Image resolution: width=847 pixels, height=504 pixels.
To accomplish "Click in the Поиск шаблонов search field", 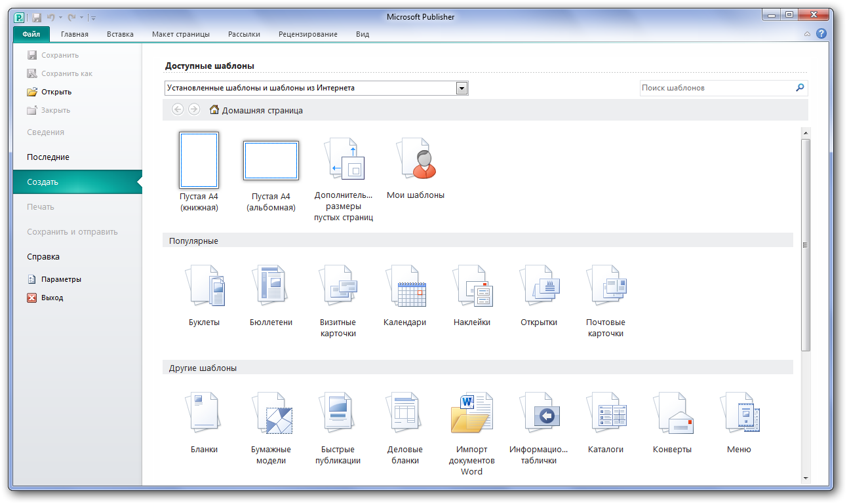I will pyautogui.click(x=716, y=88).
